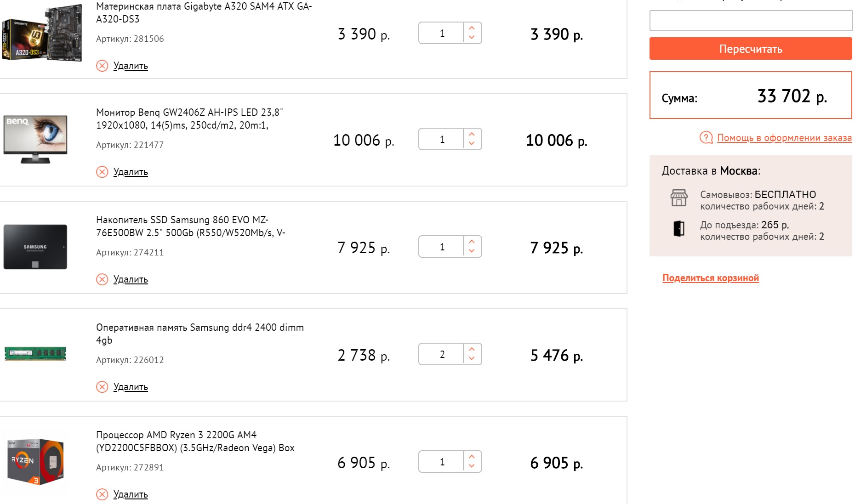Click the remove icon for Samsung SSD
The height and width of the screenshot is (504, 855).
(x=102, y=279)
